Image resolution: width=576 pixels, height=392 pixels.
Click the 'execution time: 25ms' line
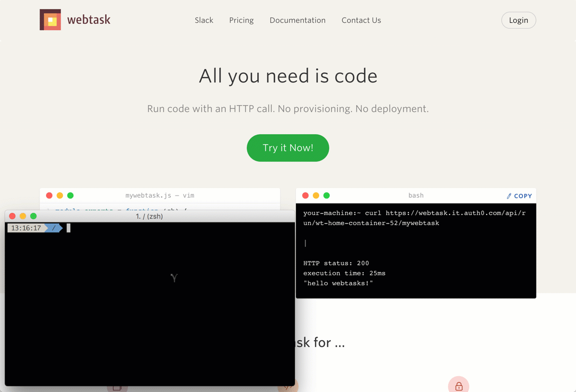pos(344,273)
